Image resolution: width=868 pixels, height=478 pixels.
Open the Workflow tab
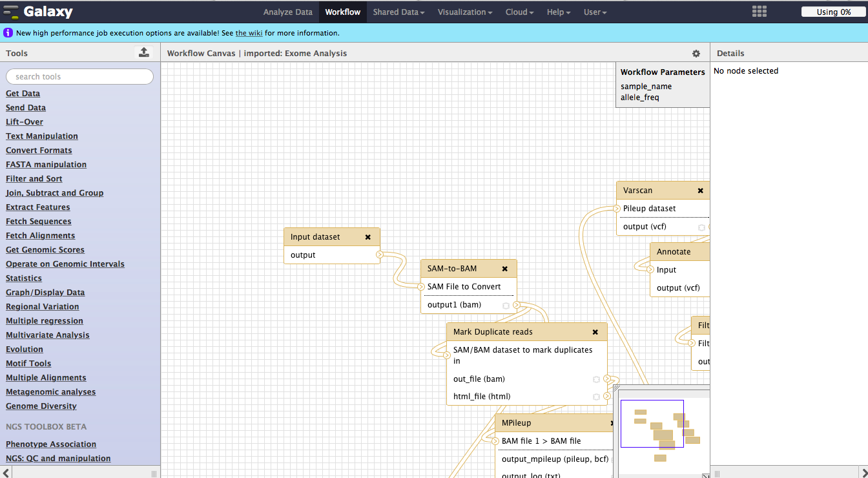coord(343,12)
